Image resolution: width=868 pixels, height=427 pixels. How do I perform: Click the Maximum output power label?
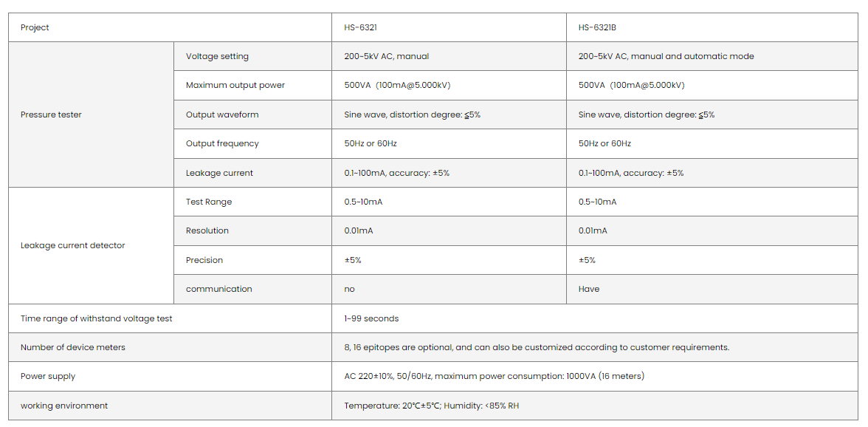[235, 85]
